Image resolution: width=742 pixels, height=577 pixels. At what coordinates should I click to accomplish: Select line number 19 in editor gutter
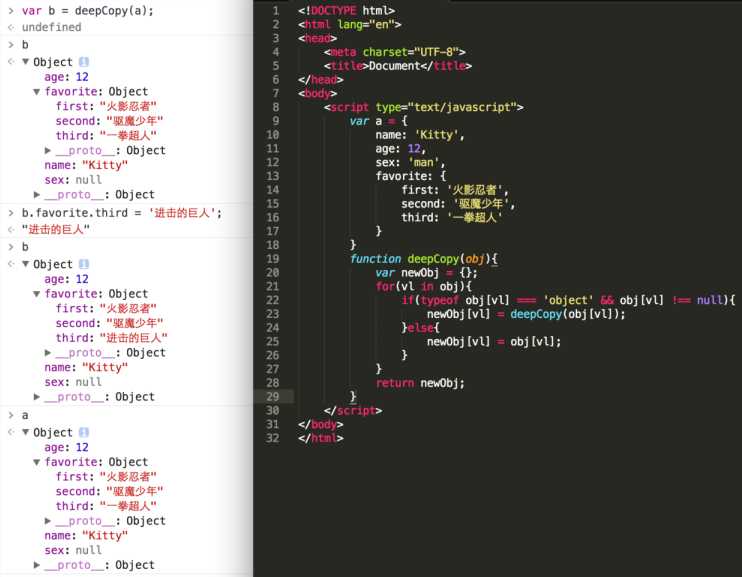click(x=273, y=259)
